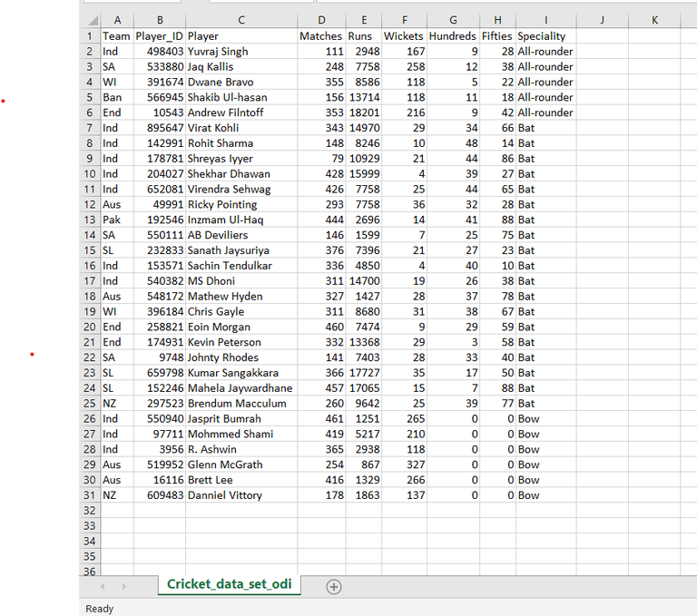Select column C header
697x616 pixels.
point(241,20)
